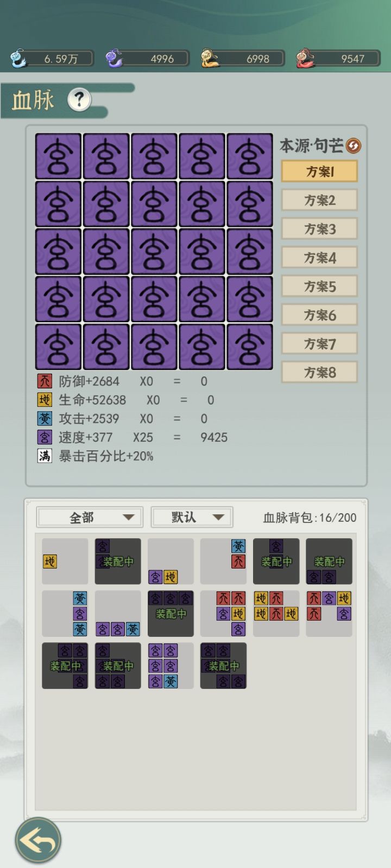This screenshot has height=868, width=391.
Task: Click the 6998 currency amount
Action: click(257, 59)
